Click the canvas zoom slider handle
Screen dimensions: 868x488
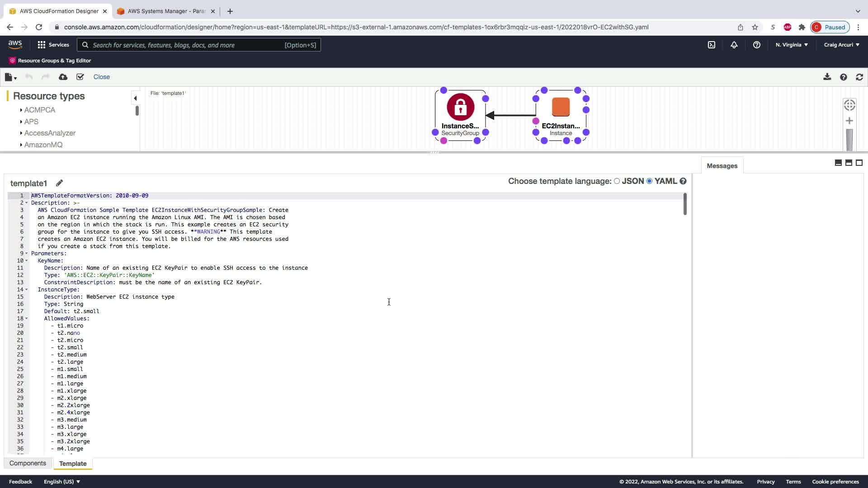pos(849,139)
